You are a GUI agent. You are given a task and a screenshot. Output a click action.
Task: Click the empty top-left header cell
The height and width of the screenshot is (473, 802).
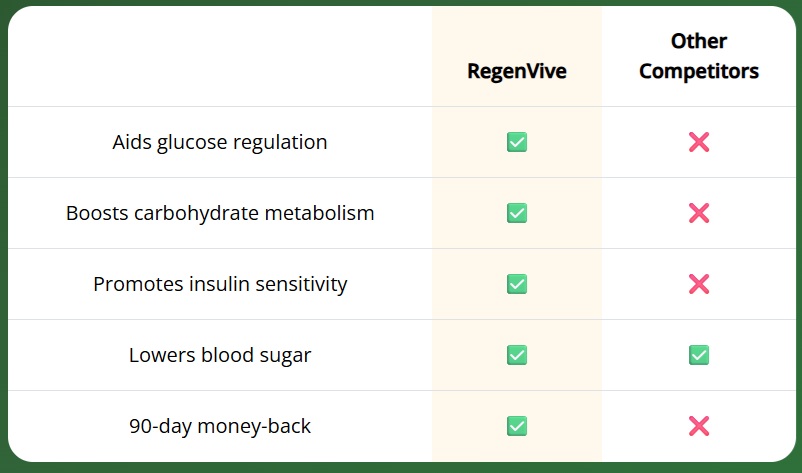[220, 58]
